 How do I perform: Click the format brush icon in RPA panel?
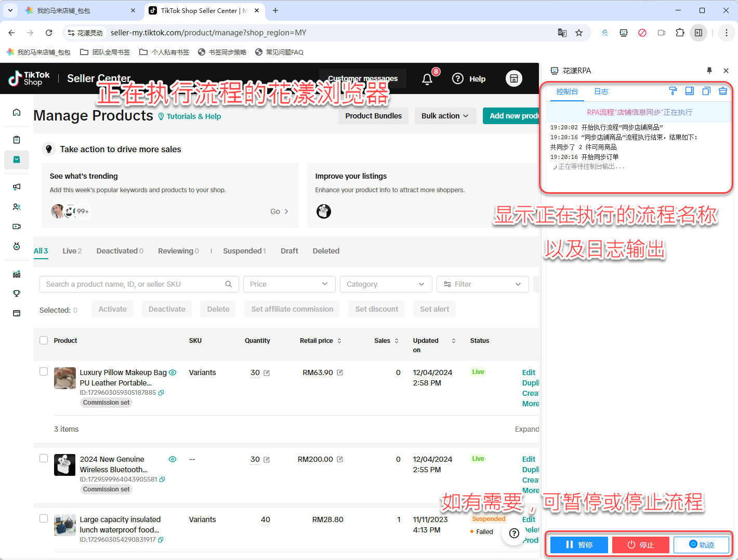tap(673, 91)
